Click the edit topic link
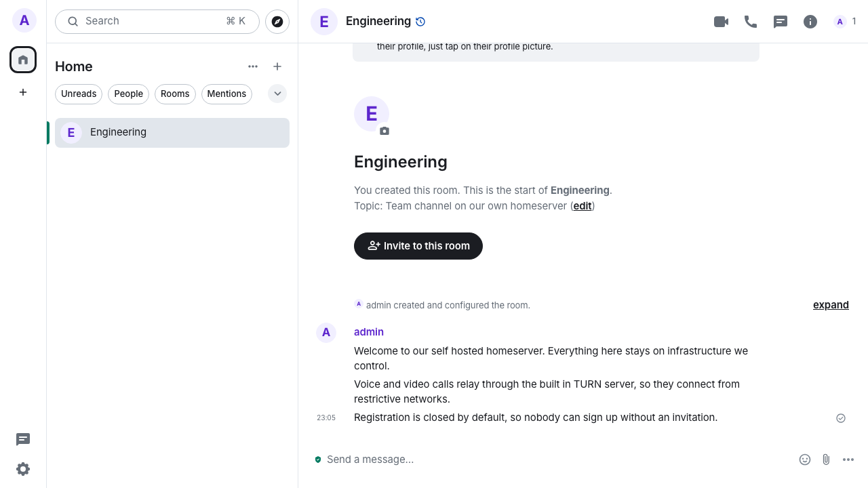Viewport: 868px width, 488px height. pos(583,206)
